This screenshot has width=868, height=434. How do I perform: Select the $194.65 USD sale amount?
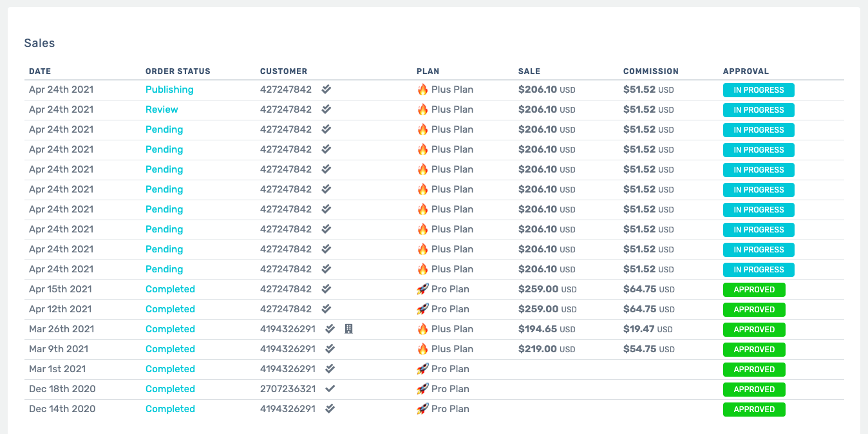tap(547, 329)
